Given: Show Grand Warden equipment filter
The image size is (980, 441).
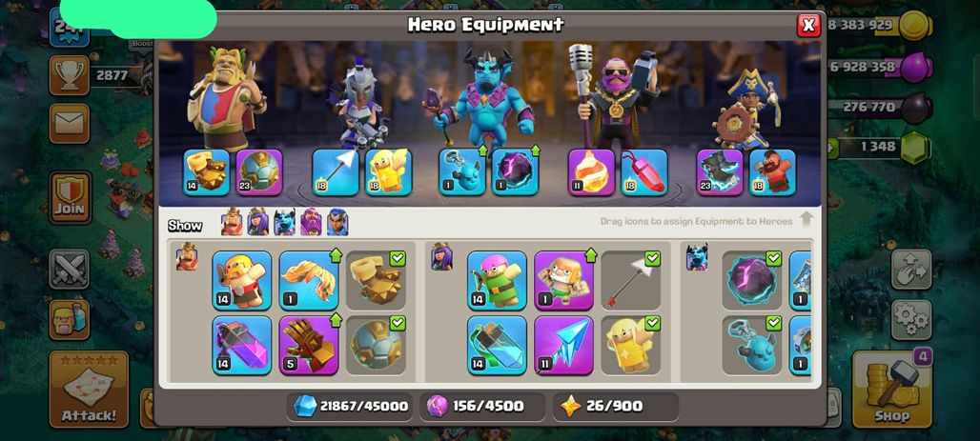Looking at the screenshot, I should pyautogui.click(x=311, y=222).
